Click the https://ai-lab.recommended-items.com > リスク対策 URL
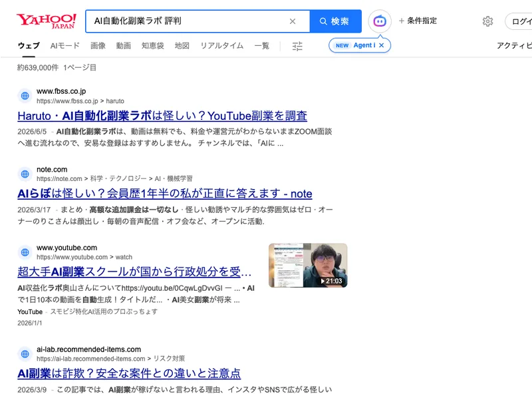 (110, 359)
